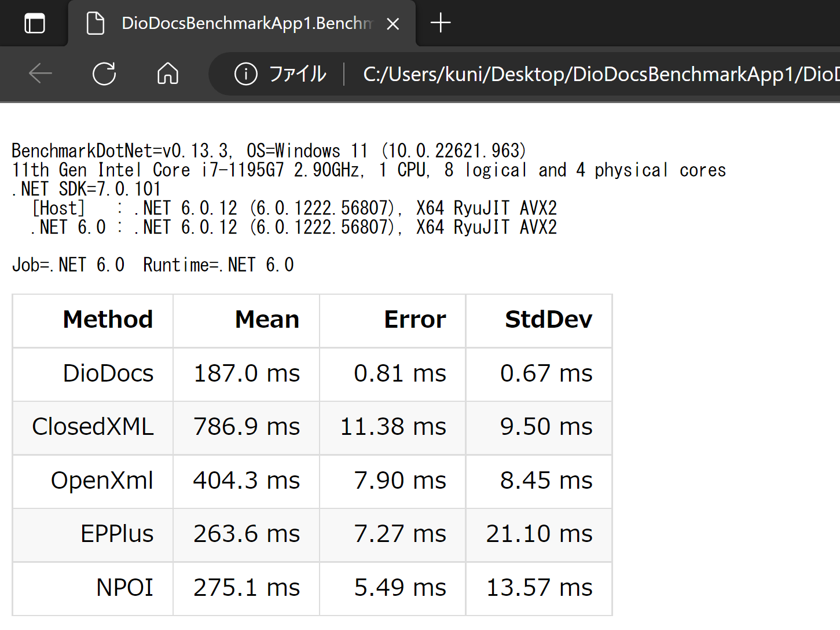Click the ファイル label in address bar
The height and width of the screenshot is (630, 840).
pos(298,74)
